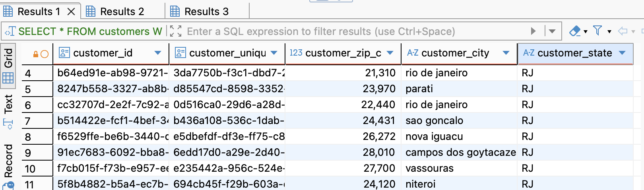644x190 pixels.
Task: Switch to Text view mode
Action: pos(8,104)
